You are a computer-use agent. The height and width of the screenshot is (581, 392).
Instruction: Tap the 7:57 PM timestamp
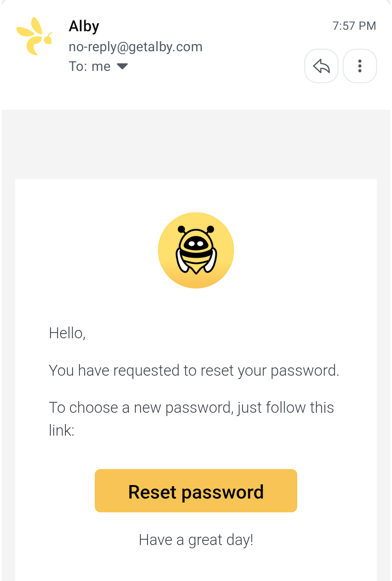pyautogui.click(x=354, y=26)
